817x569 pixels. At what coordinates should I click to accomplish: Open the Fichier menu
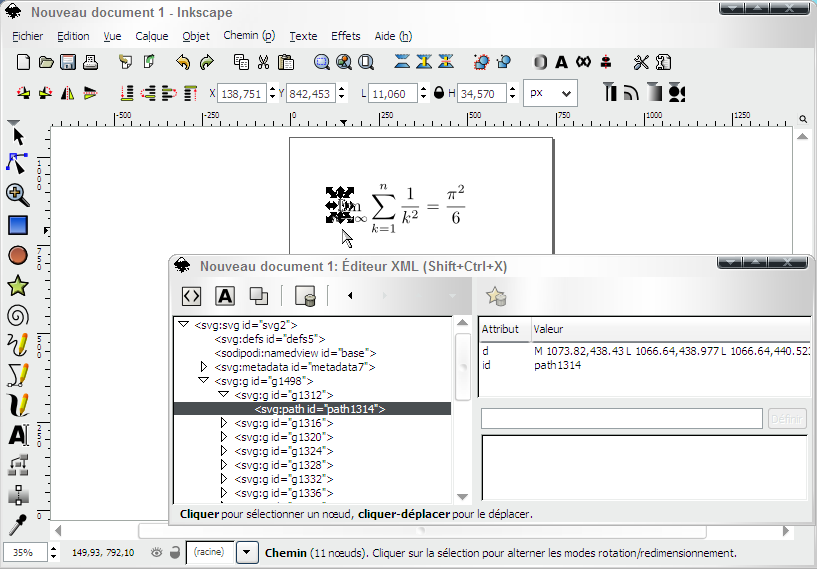point(28,36)
